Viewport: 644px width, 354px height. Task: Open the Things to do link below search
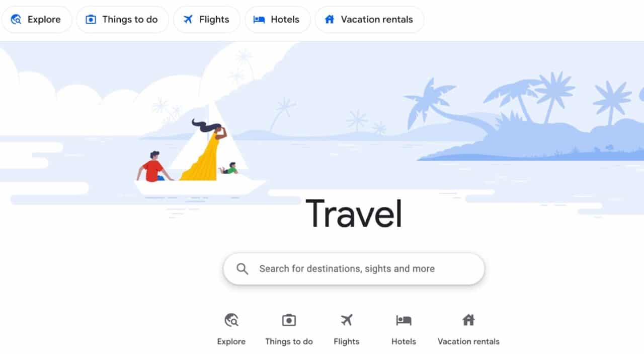[x=289, y=341]
